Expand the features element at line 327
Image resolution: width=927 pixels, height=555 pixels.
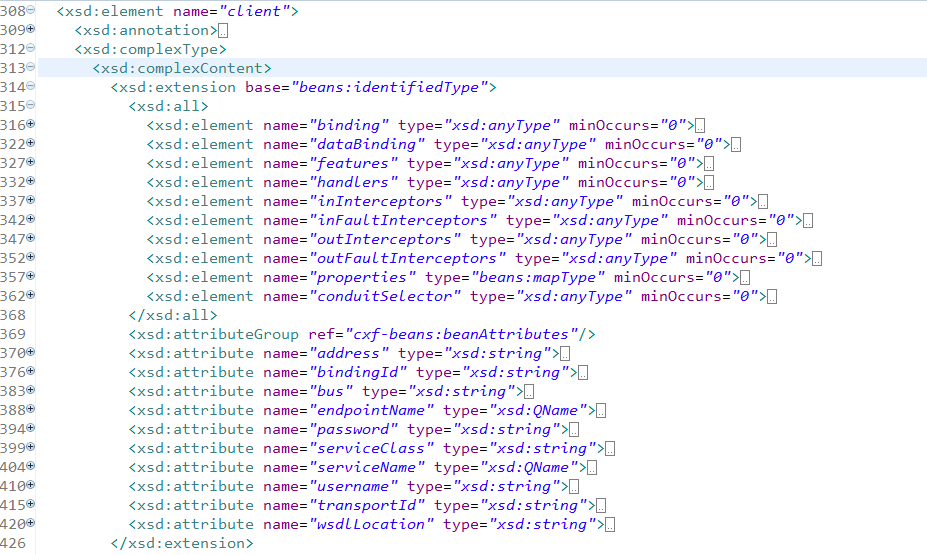click(30, 161)
